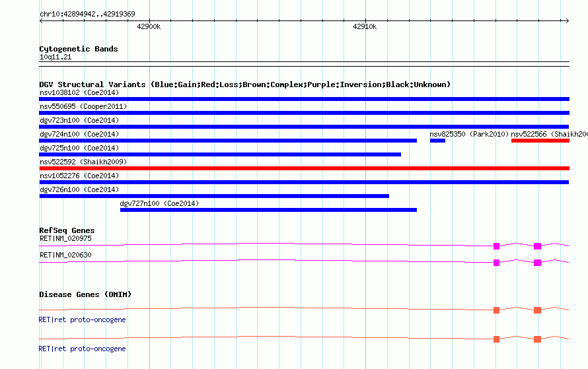Open the nsv1052276 (Coe2014) variant bar
This screenshot has width=588, height=369.
coord(304,182)
